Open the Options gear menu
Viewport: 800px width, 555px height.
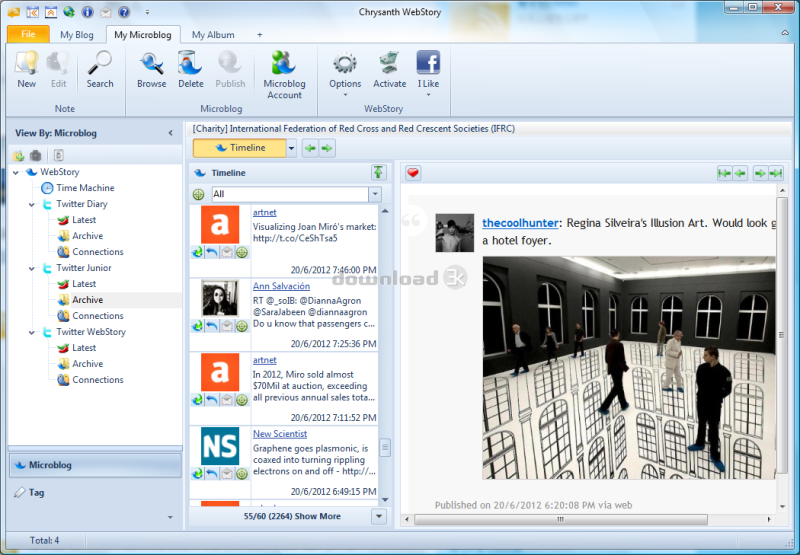(x=345, y=74)
